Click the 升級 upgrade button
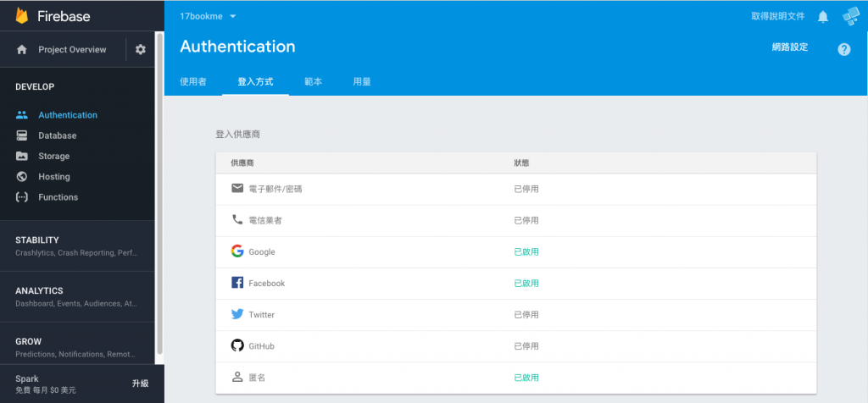 click(140, 384)
